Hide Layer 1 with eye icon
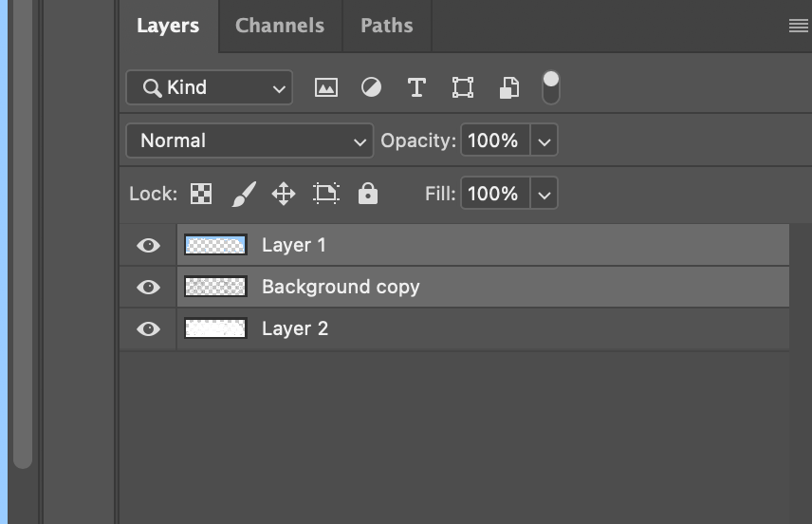 coord(148,245)
